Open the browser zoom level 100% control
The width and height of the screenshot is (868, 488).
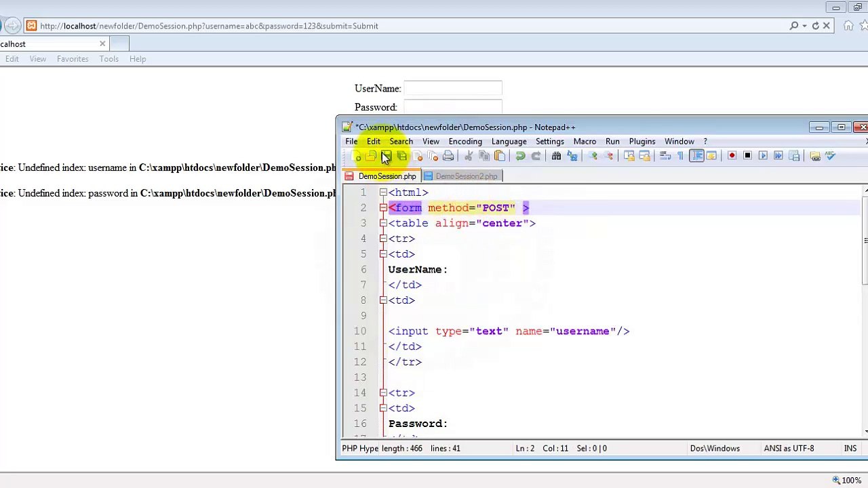click(847, 480)
